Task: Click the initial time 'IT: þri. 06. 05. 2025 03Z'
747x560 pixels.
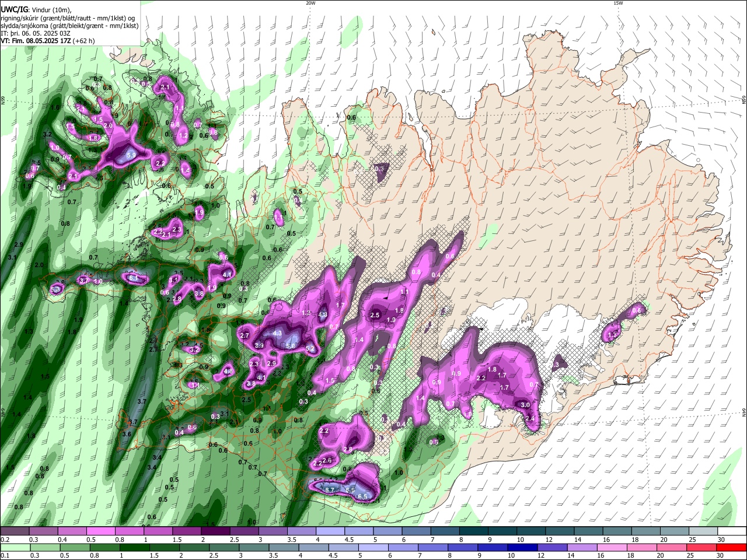Action: coord(36,33)
